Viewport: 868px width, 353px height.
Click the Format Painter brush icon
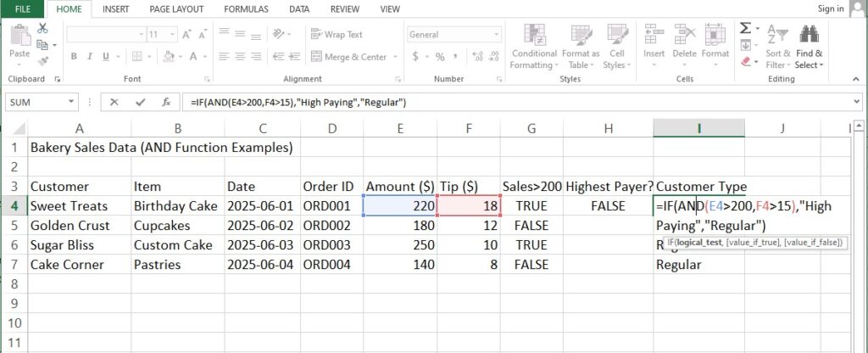click(x=42, y=59)
